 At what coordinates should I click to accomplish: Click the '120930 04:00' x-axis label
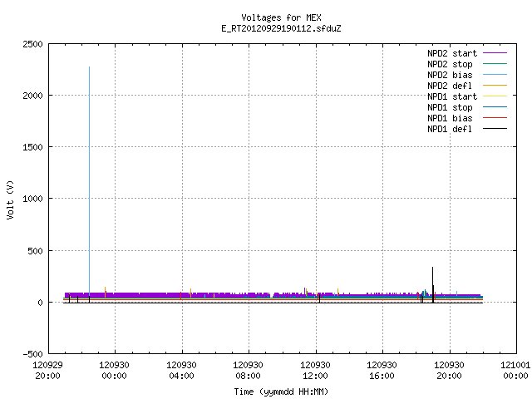click(181, 371)
